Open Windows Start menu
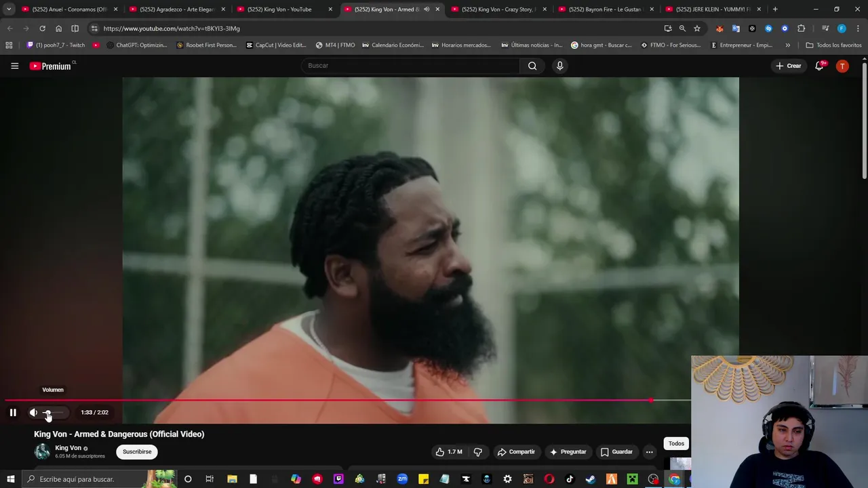Viewport: 868px width, 488px height. point(11,479)
